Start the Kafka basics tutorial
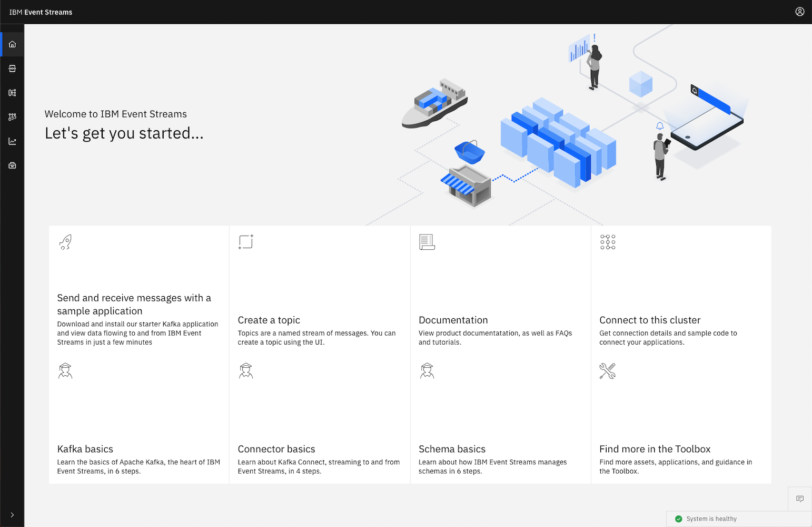The height and width of the screenshot is (527, 812). [85, 449]
